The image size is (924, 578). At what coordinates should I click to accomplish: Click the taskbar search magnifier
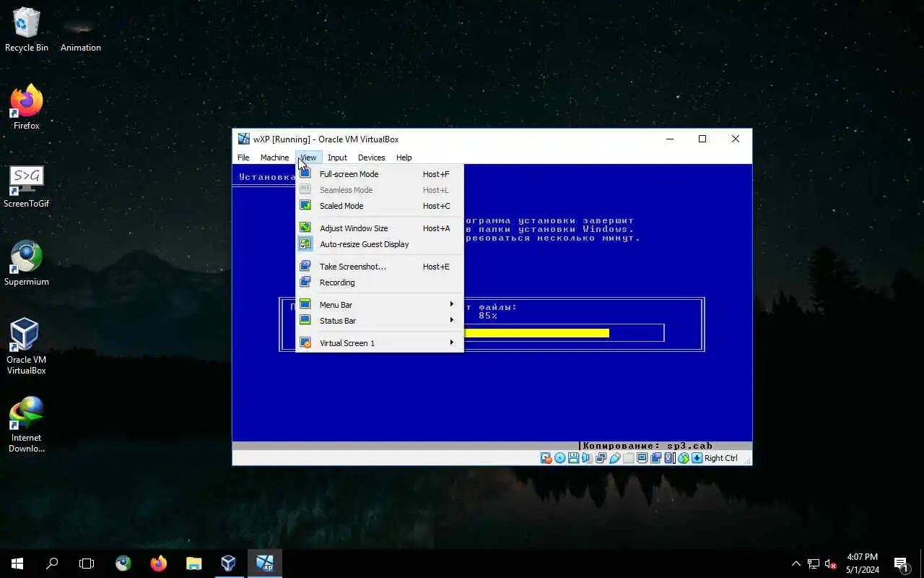pyautogui.click(x=52, y=563)
